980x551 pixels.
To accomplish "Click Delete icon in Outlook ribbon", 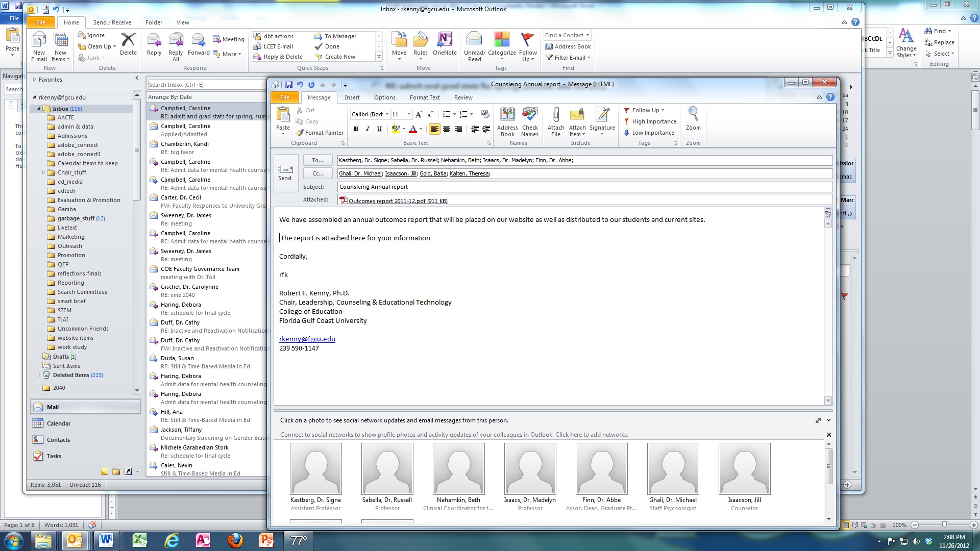I will coord(128,45).
